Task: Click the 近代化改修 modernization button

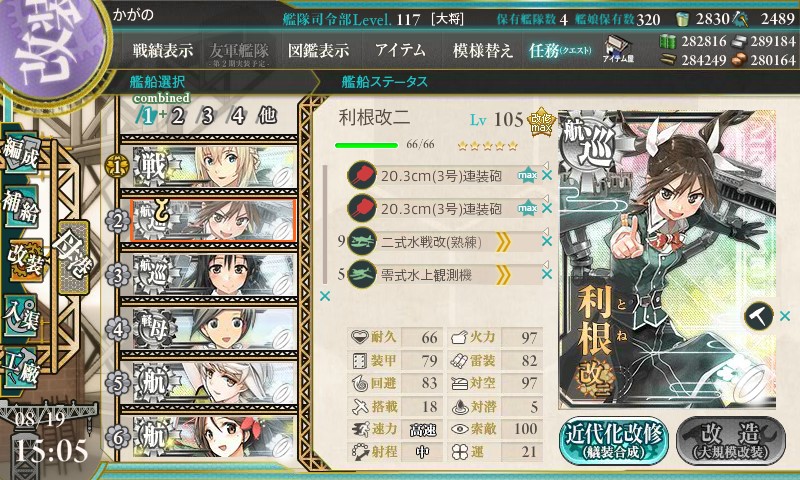Action: coord(614,441)
